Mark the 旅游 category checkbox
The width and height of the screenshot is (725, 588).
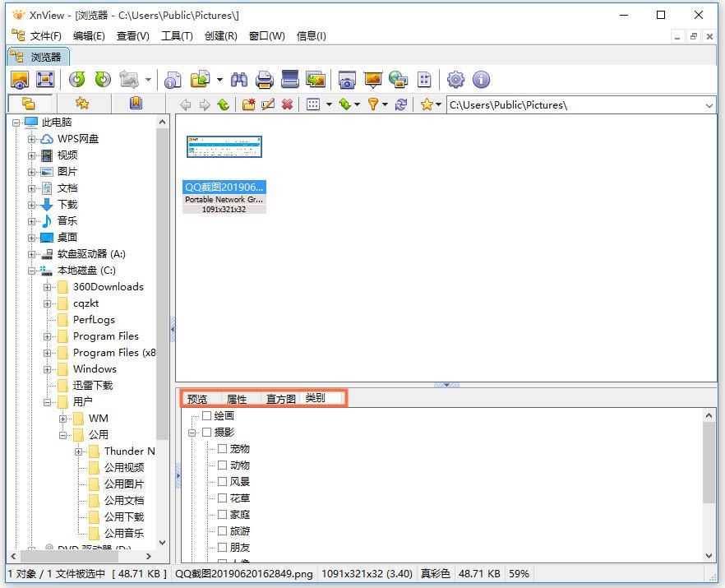coord(223,530)
